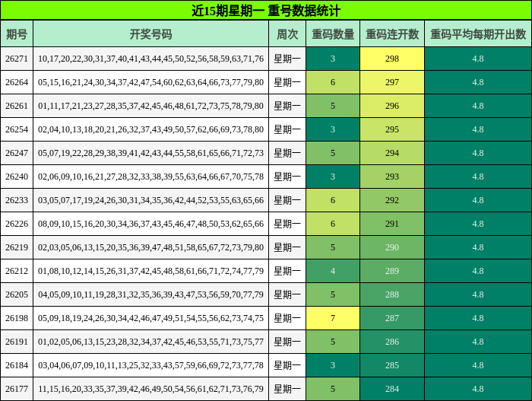
Task: Click the title 近15期星期一 重号数据统计
Action: click(x=266, y=11)
